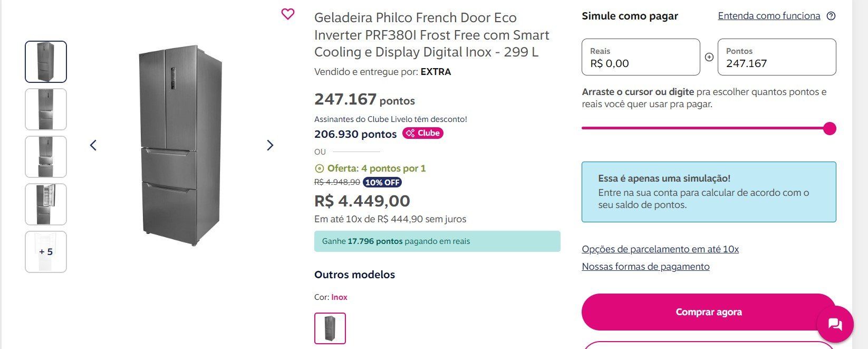Click the Comprar agora button
This screenshot has height=349, width=868.
[709, 312]
